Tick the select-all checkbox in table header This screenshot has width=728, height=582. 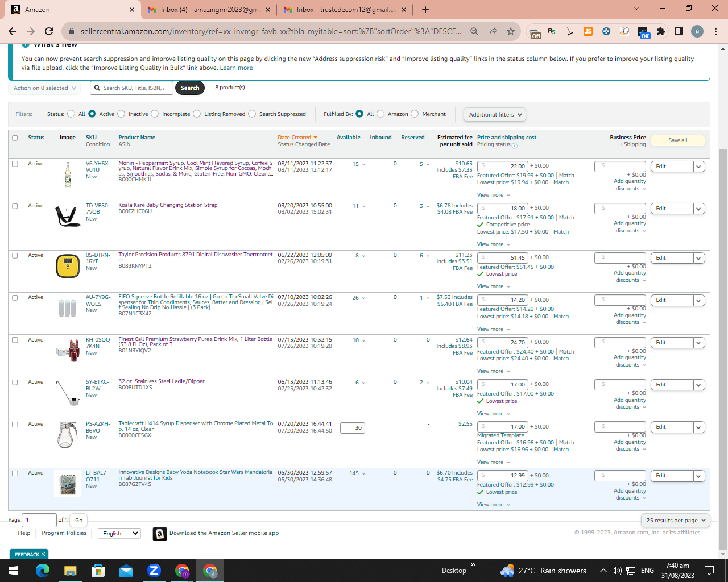click(x=15, y=138)
